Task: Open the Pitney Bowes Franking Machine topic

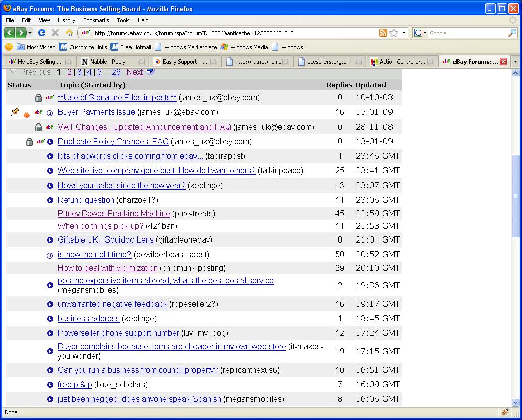Action: click(x=114, y=213)
